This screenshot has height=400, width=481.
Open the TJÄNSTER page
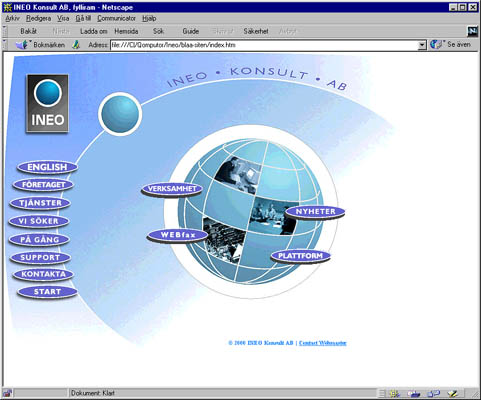40,203
